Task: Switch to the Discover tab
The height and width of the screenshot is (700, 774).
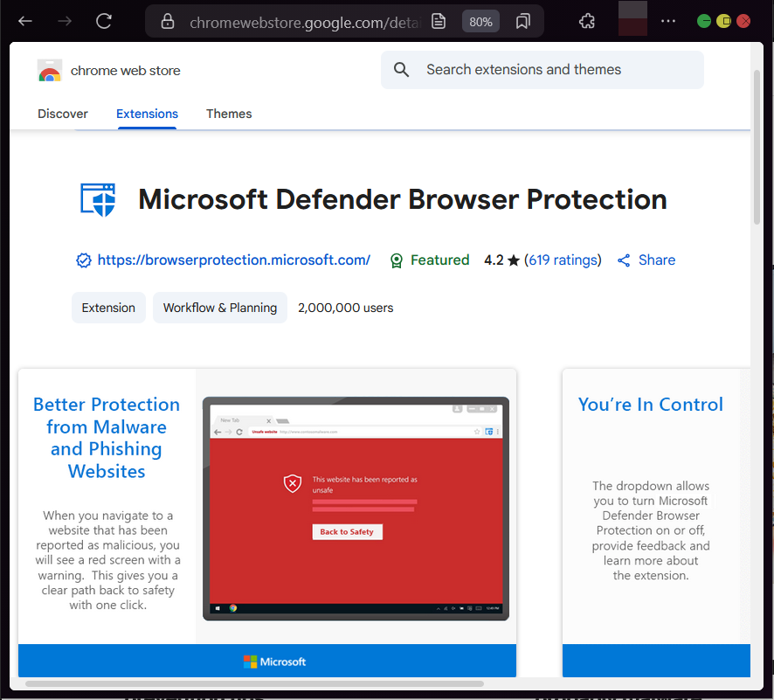Action: [63, 114]
